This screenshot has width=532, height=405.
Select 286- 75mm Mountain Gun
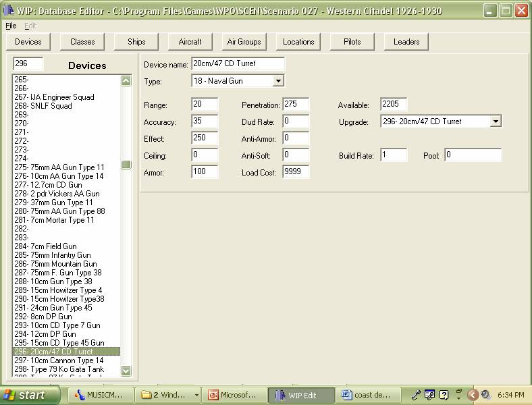[x=66, y=264]
